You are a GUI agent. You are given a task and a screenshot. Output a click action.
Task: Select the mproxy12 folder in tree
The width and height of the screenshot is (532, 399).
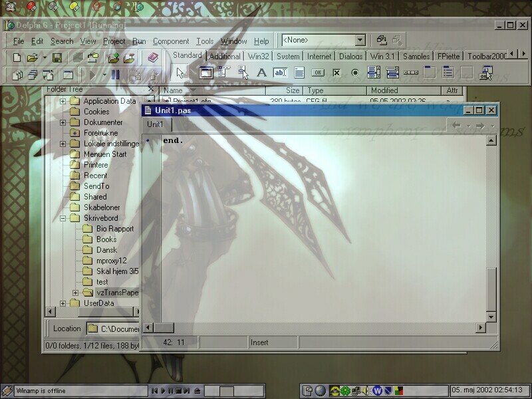tap(111, 261)
